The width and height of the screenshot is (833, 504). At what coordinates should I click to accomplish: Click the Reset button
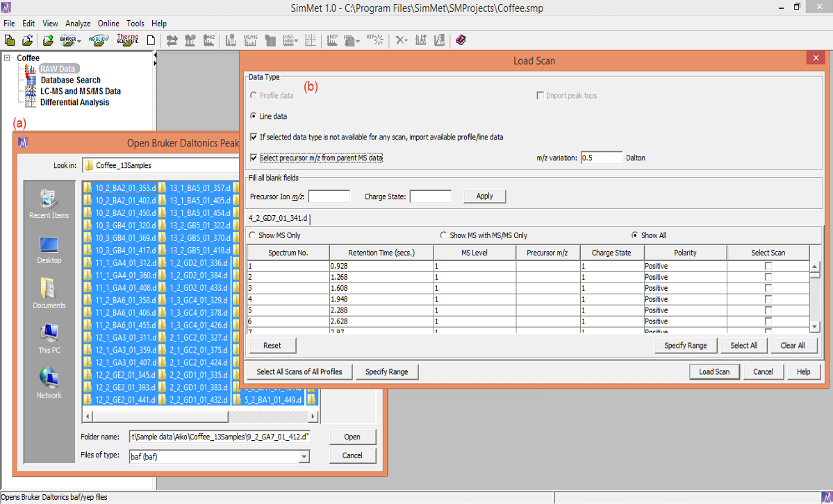coord(272,346)
